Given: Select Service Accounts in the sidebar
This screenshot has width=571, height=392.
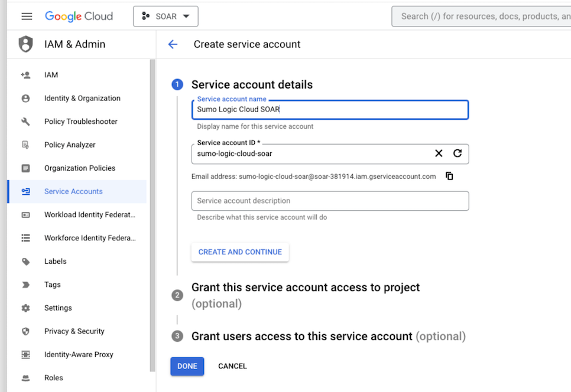Looking at the screenshot, I should pos(73,191).
